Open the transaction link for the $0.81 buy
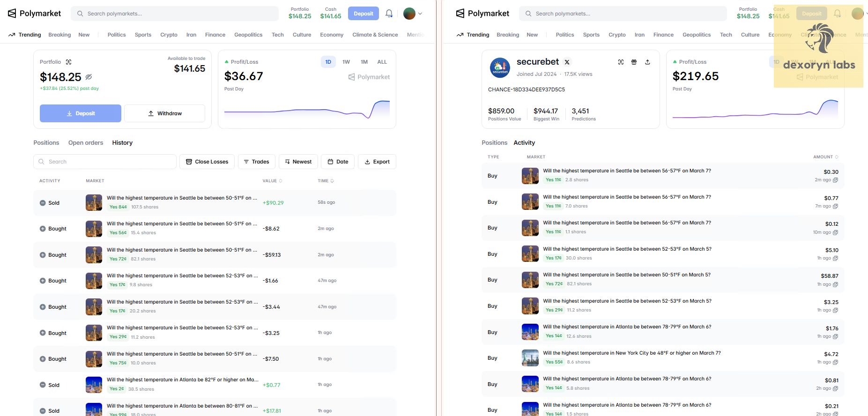868x416 pixels. click(836, 388)
